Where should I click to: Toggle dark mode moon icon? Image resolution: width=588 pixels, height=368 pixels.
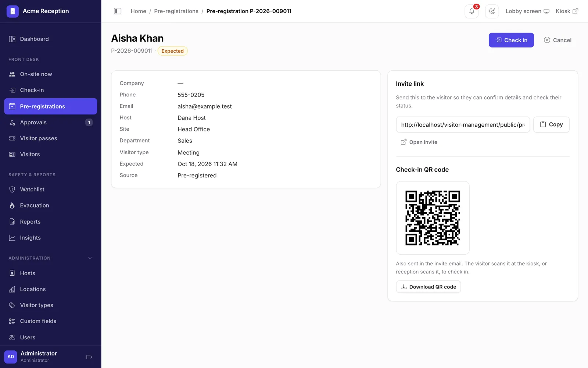coord(492,11)
